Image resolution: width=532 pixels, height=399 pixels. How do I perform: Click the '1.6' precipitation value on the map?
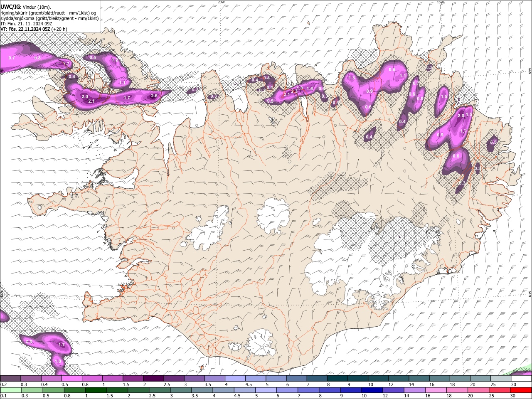click(310, 89)
